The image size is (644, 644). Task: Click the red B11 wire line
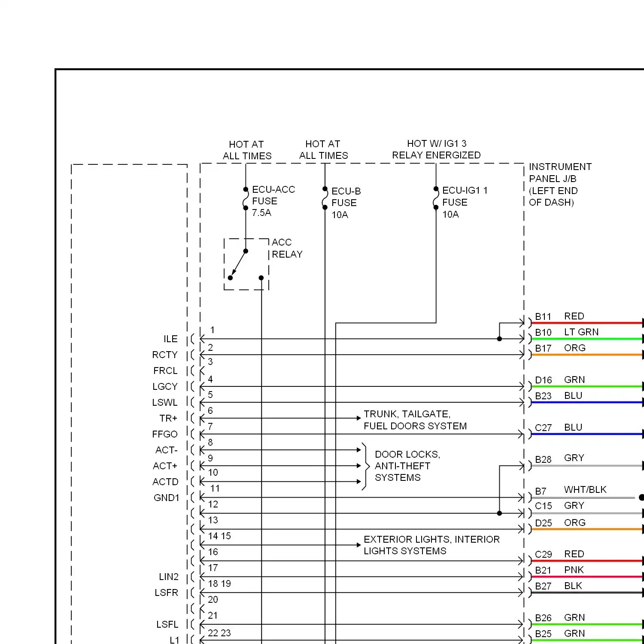click(x=587, y=323)
